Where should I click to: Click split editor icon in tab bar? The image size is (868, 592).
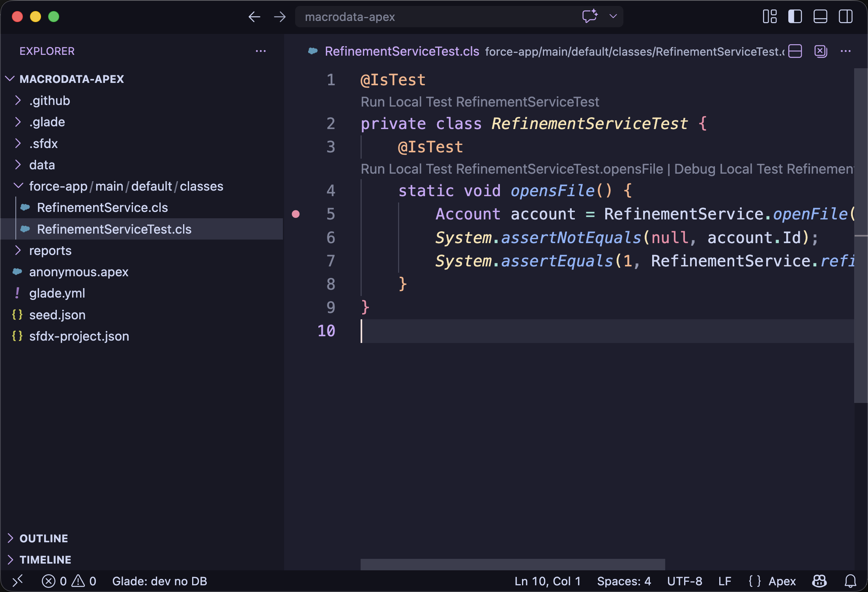coord(795,51)
